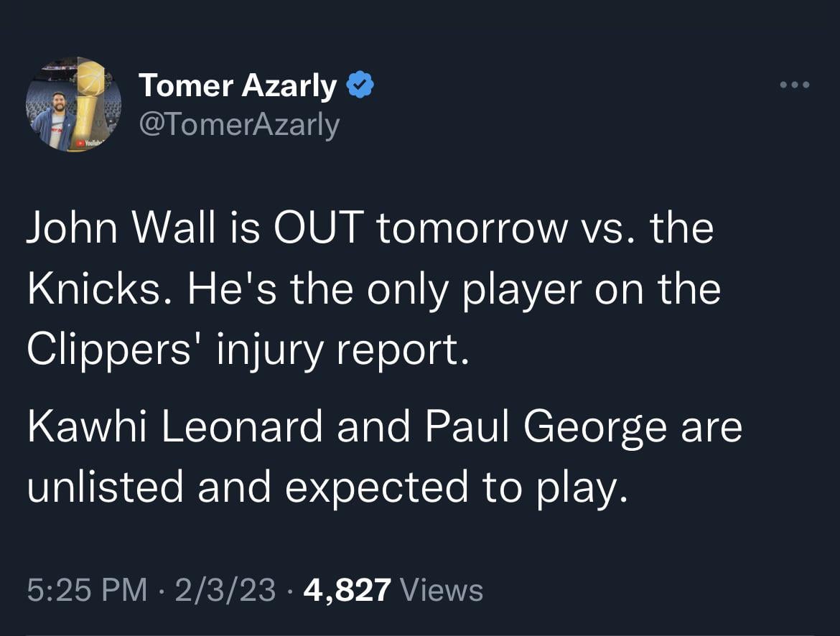Click the phrase expected to play
The width and height of the screenshot is (840, 636).
coord(451,487)
